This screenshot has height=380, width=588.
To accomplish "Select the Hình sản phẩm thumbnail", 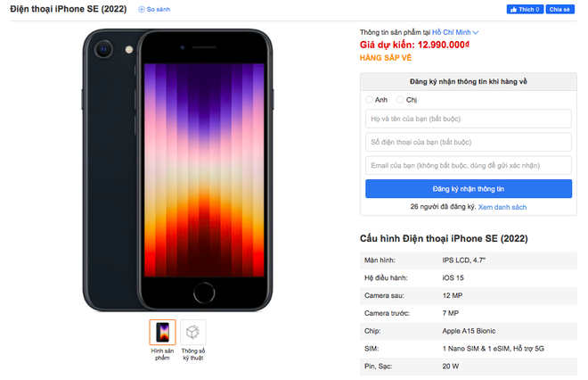I will [x=162, y=332].
